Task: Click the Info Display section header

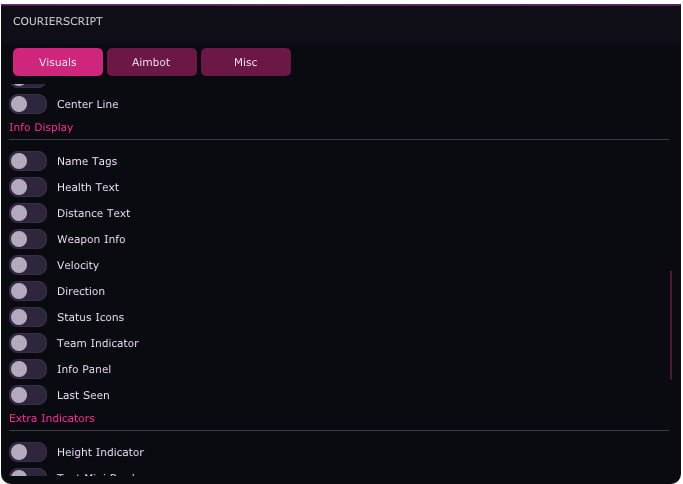Action: point(41,127)
